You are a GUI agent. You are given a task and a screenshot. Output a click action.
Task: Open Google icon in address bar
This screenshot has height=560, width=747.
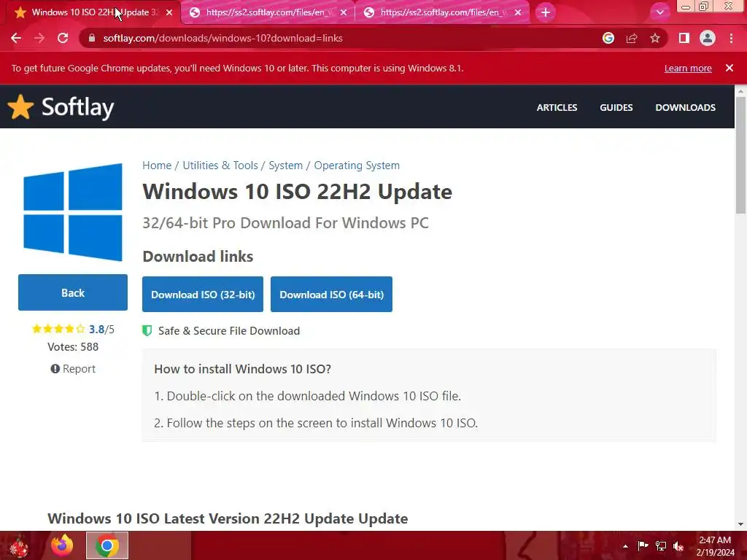click(x=608, y=38)
